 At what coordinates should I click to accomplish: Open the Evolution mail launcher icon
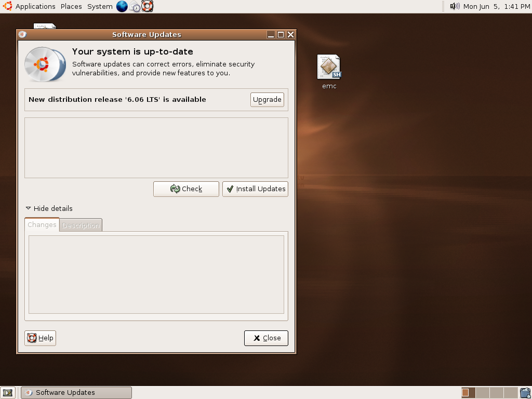135,6
